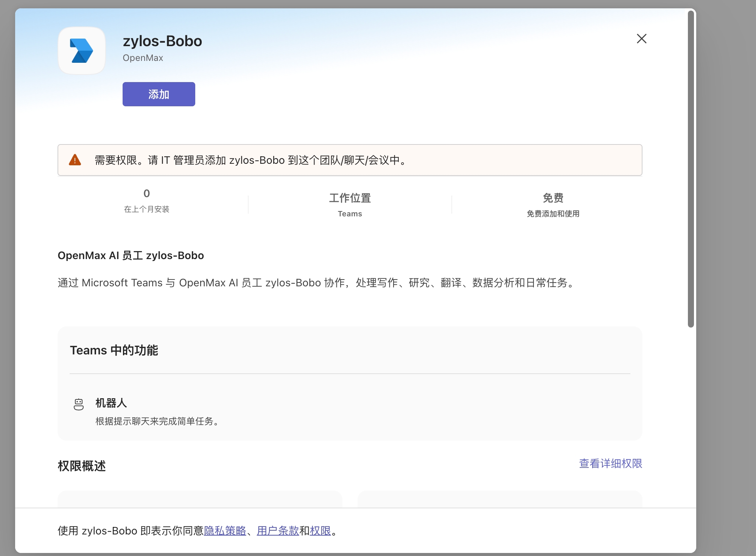Click the Teams label under 工作位置
The width and height of the screenshot is (756, 556).
[x=350, y=214]
